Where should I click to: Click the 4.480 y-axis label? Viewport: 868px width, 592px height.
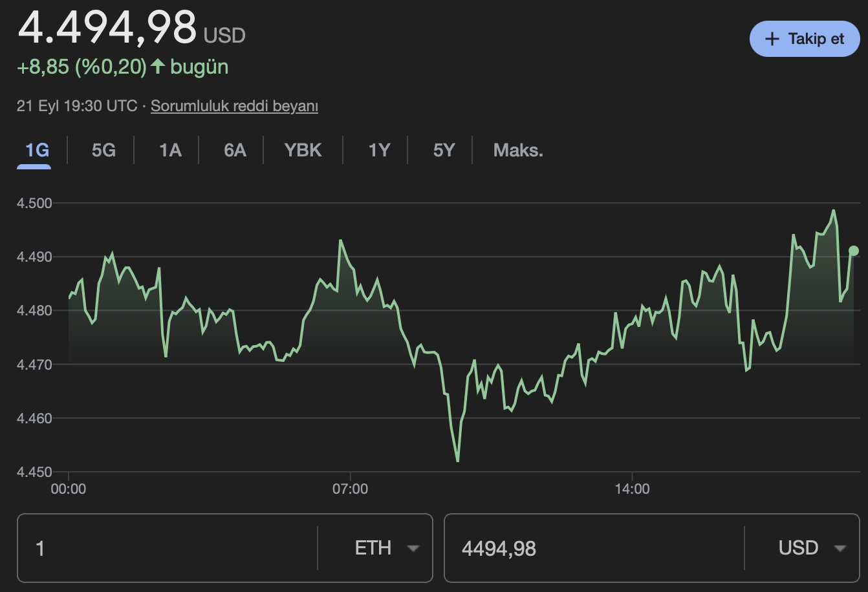click(x=34, y=310)
